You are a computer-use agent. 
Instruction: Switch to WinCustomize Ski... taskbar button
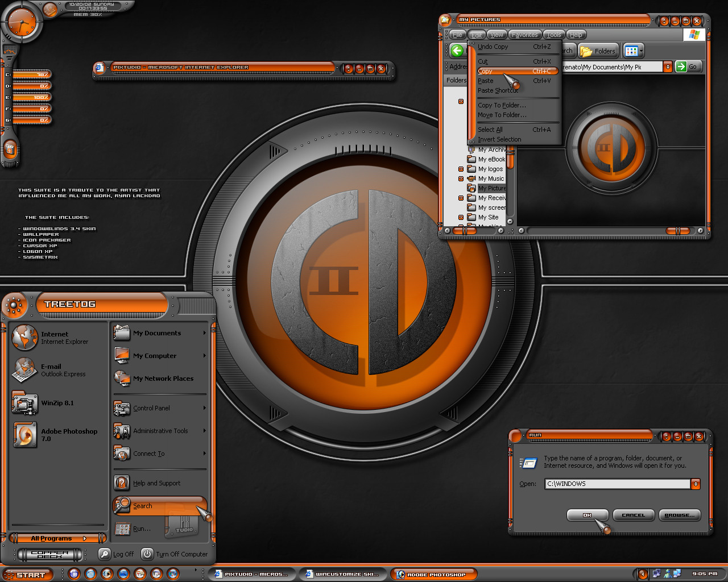(342, 574)
